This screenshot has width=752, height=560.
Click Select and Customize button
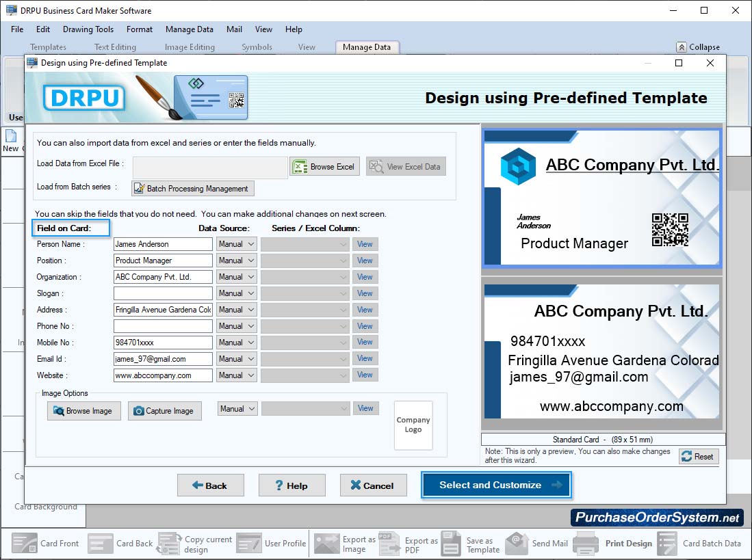tap(496, 485)
